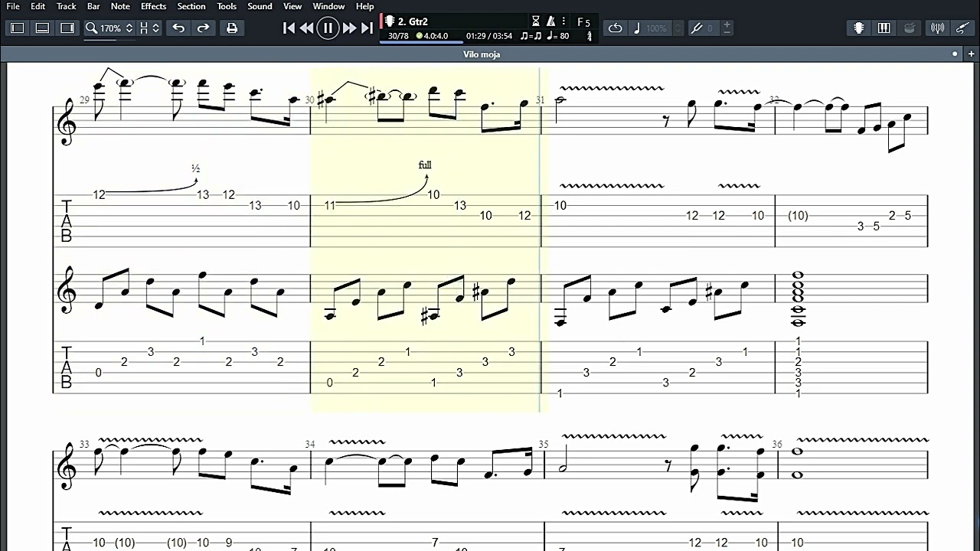
Task: Open the Track menu
Action: (x=67, y=6)
